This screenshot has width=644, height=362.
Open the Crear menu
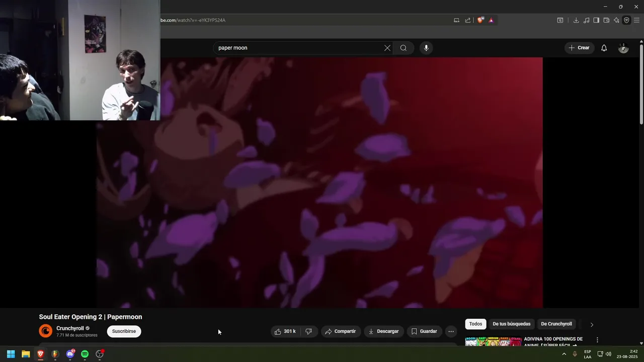579,48
